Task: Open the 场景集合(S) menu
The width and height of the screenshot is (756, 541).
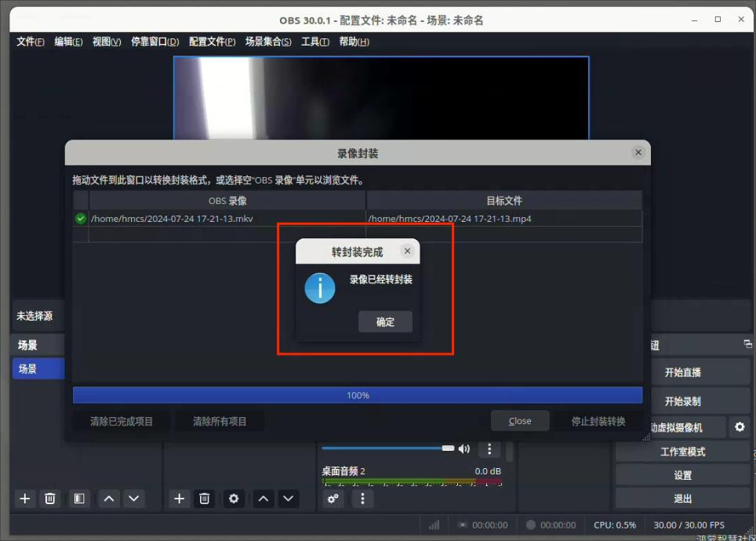Action: coord(268,42)
